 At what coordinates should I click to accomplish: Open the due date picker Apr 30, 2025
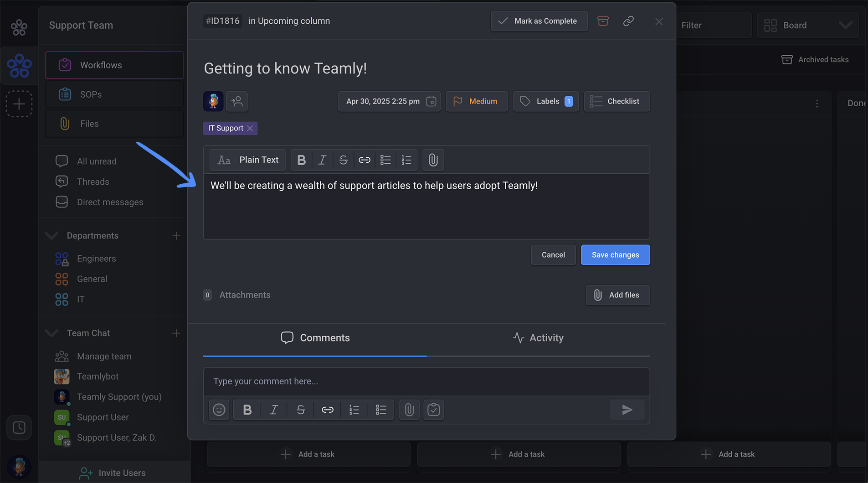[389, 101]
